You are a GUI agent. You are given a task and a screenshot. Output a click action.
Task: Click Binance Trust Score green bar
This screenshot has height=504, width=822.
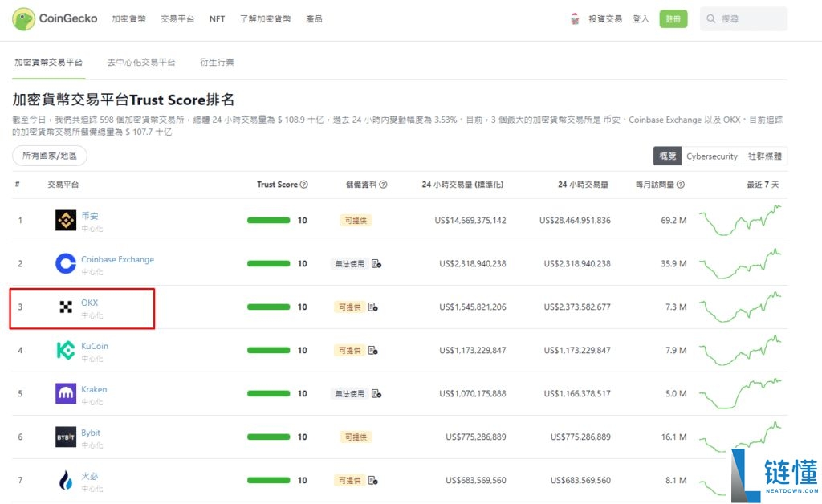click(x=268, y=221)
